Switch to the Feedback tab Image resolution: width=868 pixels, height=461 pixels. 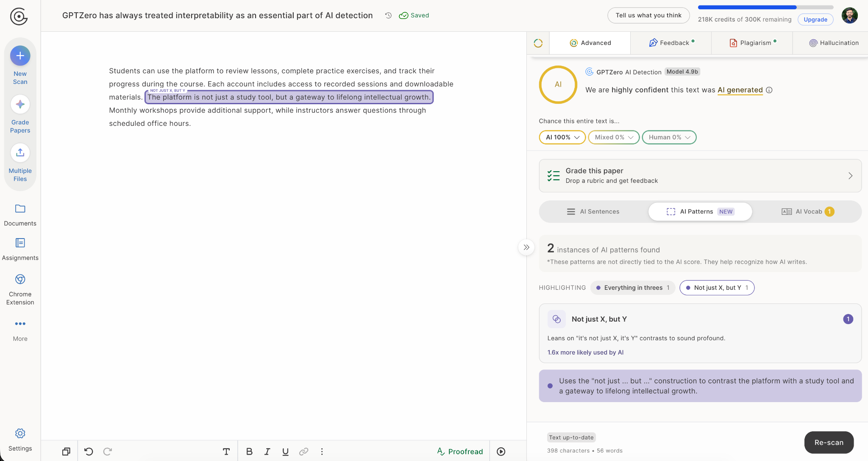(x=671, y=43)
